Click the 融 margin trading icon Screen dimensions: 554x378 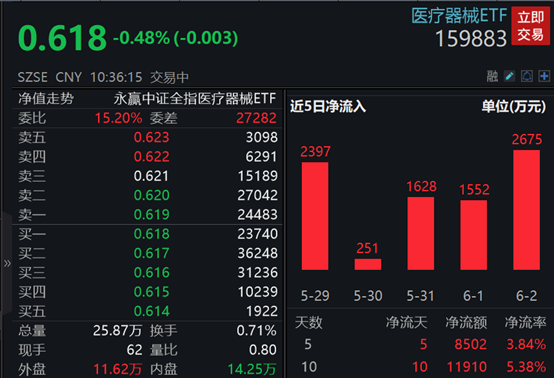click(492, 76)
